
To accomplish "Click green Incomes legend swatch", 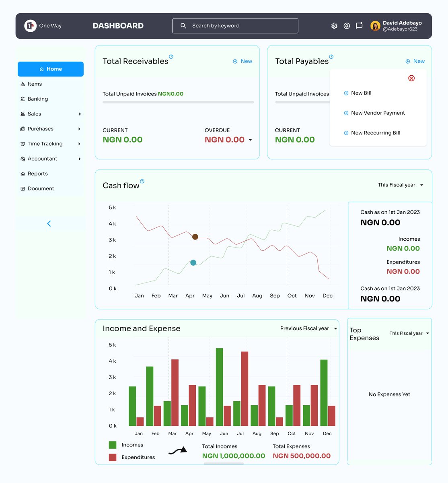I will (x=113, y=445).
